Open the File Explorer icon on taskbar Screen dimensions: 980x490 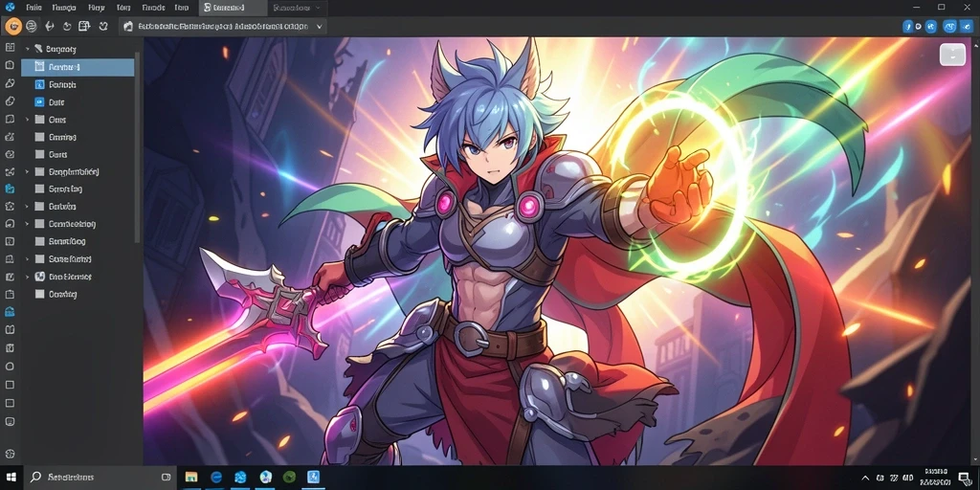pos(191,478)
